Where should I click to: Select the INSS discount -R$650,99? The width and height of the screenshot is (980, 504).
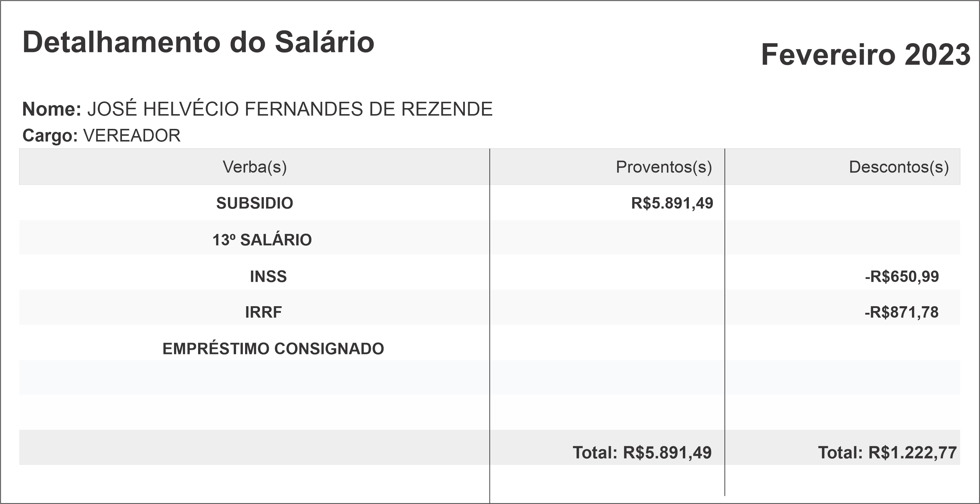tap(902, 276)
